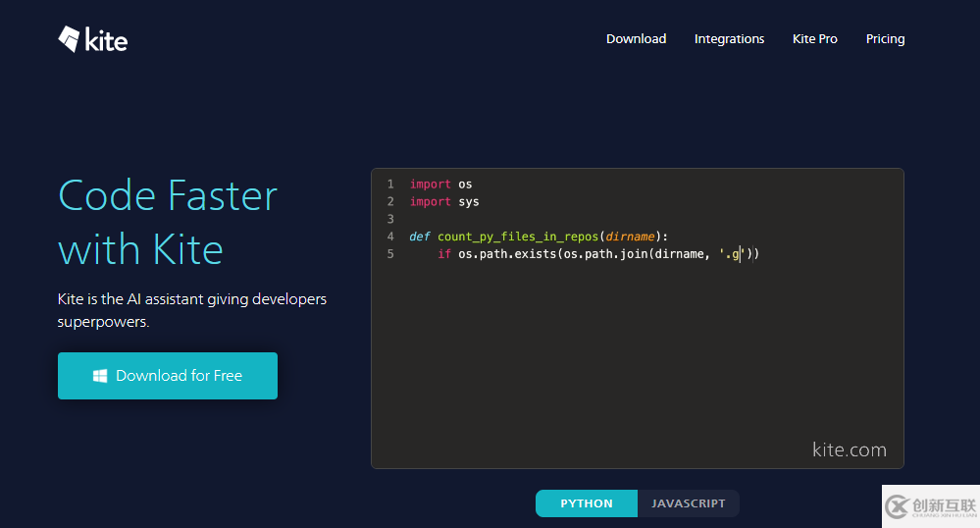The width and height of the screenshot is (980, 528).
Task: Open the Download nav link
Action: (x=636, y=39)
